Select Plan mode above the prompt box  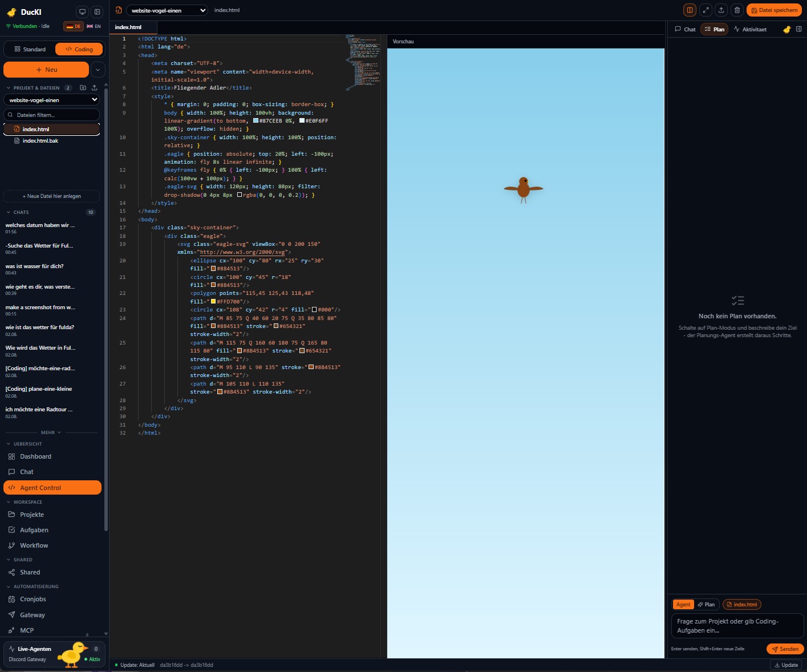pos(706,605)
